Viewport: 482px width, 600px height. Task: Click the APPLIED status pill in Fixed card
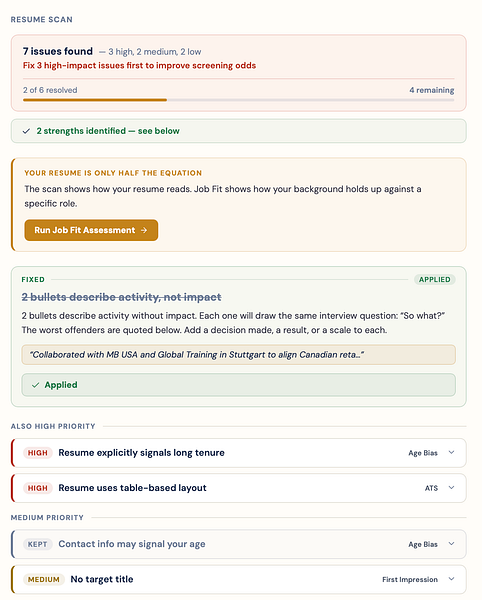(435, 279)
